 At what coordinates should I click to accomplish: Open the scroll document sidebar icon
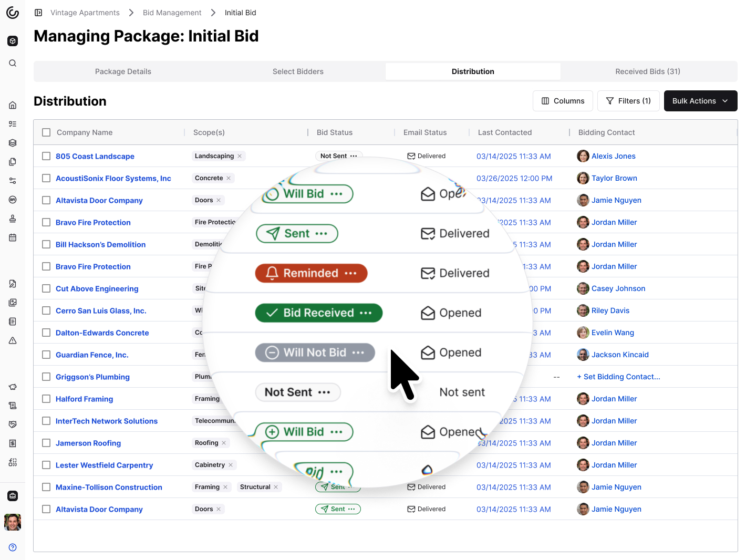coord(13,406)
